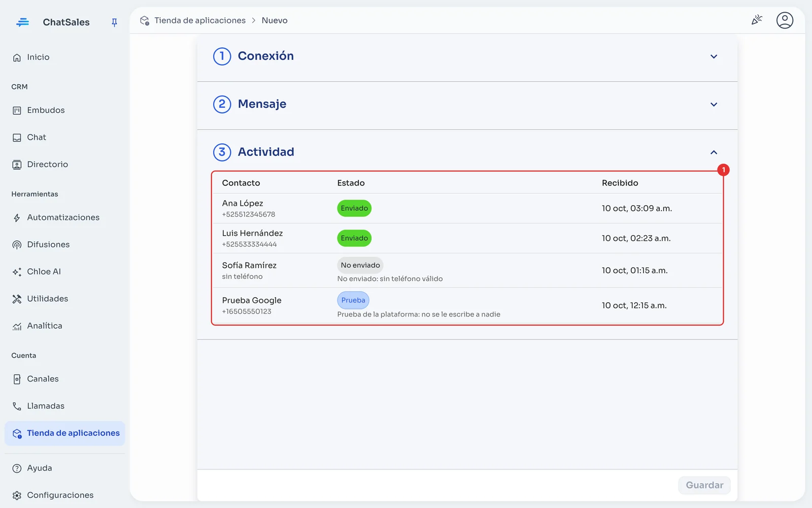The image size is (812, 508).
Task: Open the Embudos funnel icon
Action: [x=17, y=110]
